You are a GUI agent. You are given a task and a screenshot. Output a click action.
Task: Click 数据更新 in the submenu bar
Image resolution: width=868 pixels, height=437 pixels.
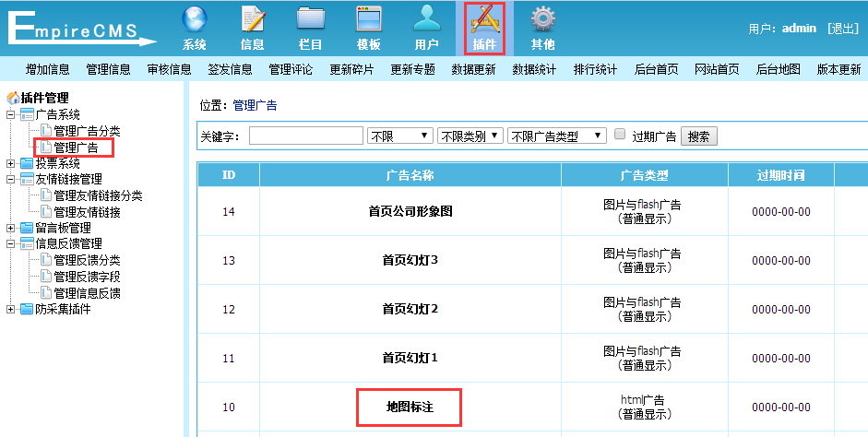pyautogui.click(x=473, y=69)
